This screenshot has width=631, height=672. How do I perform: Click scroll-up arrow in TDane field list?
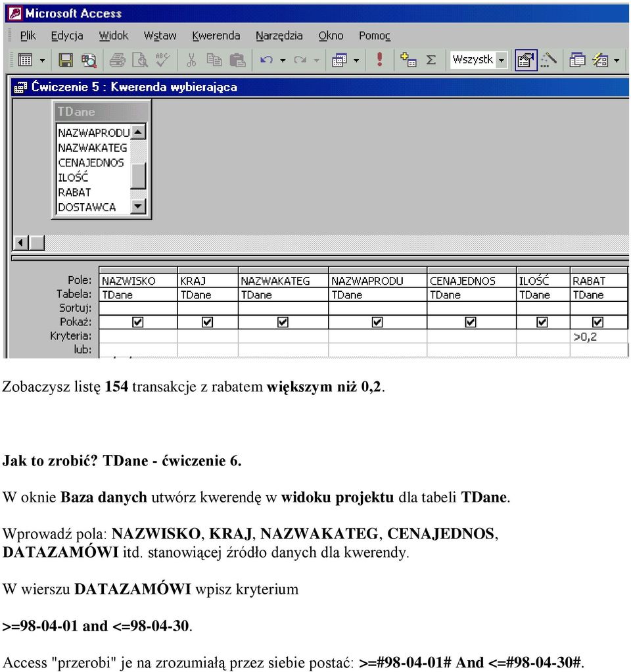tap(138, 132)
